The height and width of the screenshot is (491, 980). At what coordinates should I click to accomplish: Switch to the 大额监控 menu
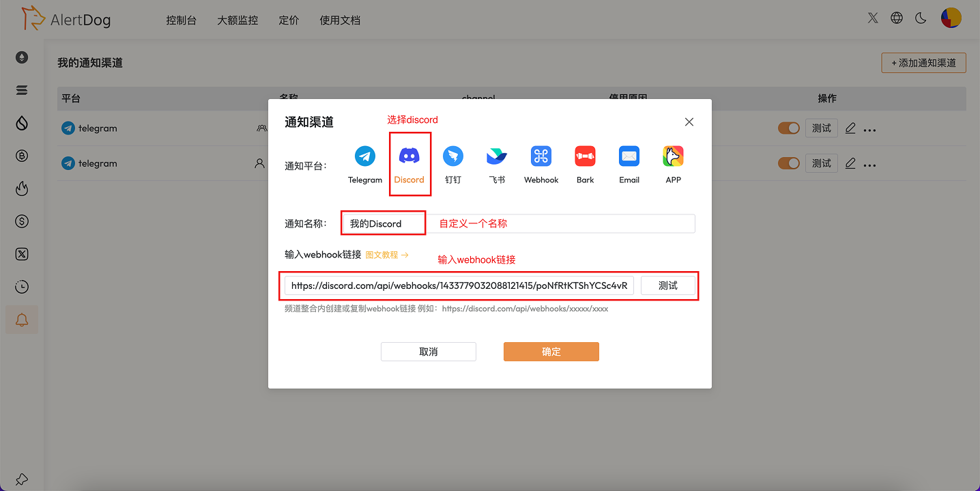pos(237,20)
